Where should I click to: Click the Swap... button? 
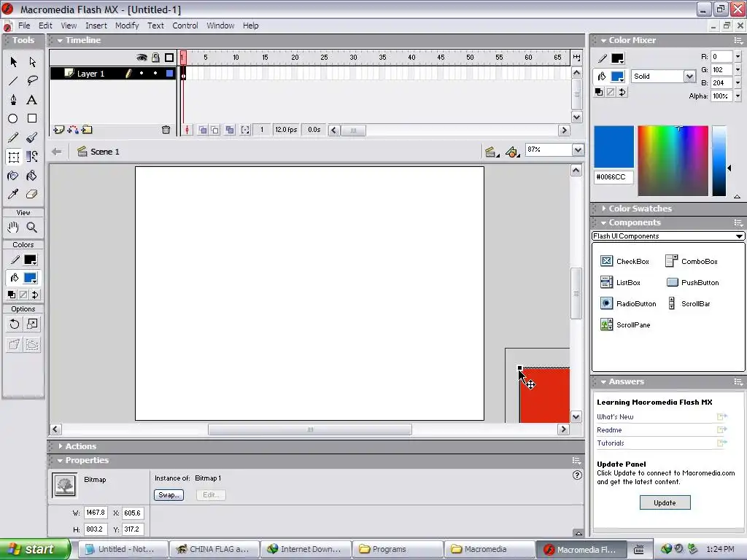point(169,495)
